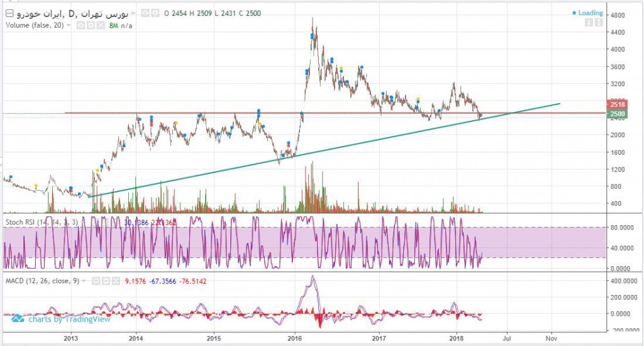This screenshot has height=346, width=644.
Task: Select the red 2518 price label
Action: [x=618, y=104]
